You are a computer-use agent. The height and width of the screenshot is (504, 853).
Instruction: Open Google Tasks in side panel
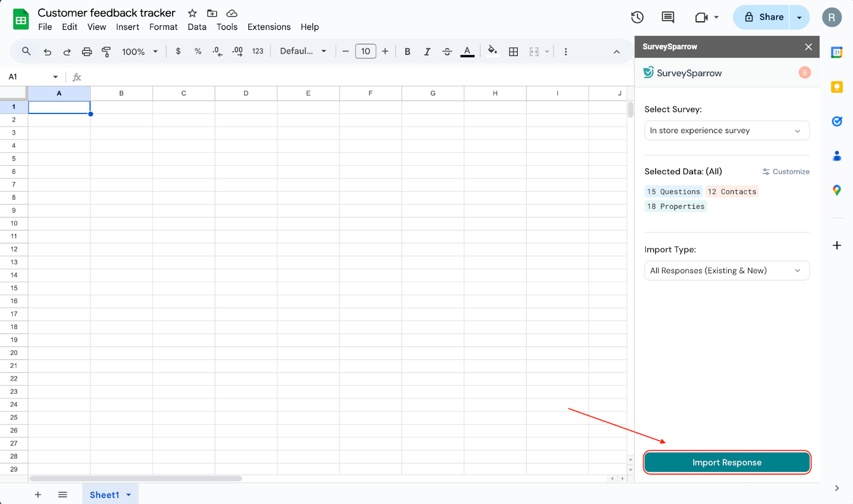point(836,121)
